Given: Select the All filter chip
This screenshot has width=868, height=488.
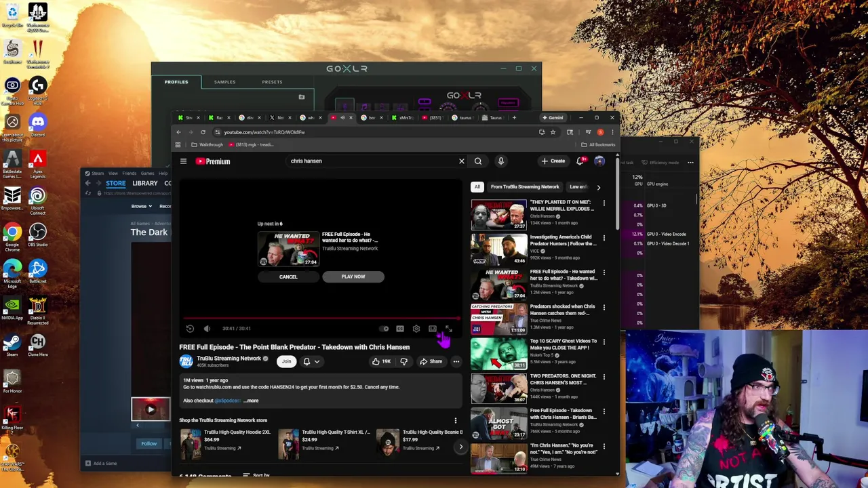Looking at the screenshot, I should (477, 187).
